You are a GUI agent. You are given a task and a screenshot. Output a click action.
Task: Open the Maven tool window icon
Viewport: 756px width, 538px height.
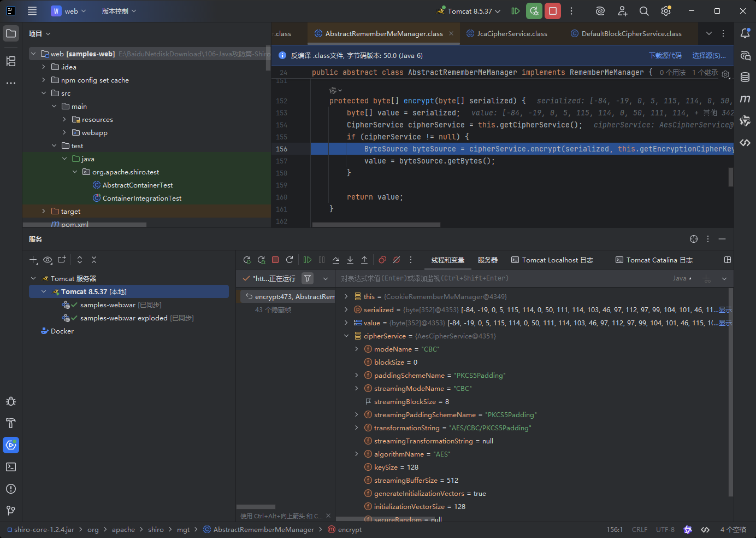pyautogui.click(x=745, y=99)
